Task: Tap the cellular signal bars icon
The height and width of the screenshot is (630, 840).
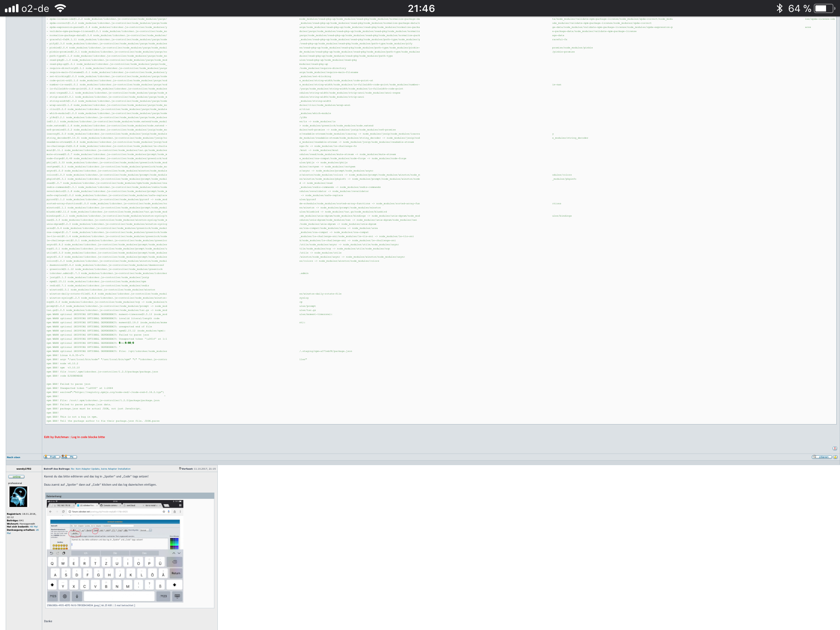Action: pyautogui.click(x=11, y=8)
